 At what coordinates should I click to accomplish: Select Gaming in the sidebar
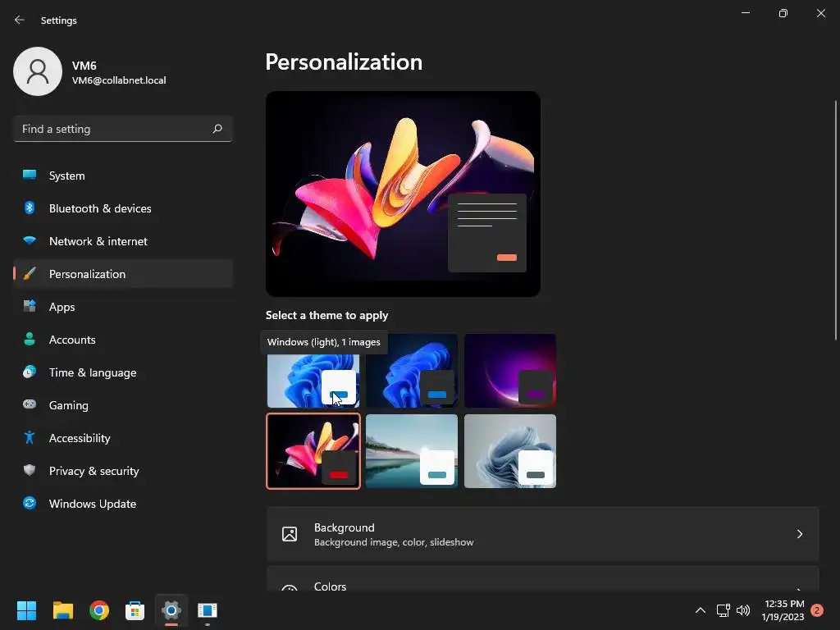[123, 405]
